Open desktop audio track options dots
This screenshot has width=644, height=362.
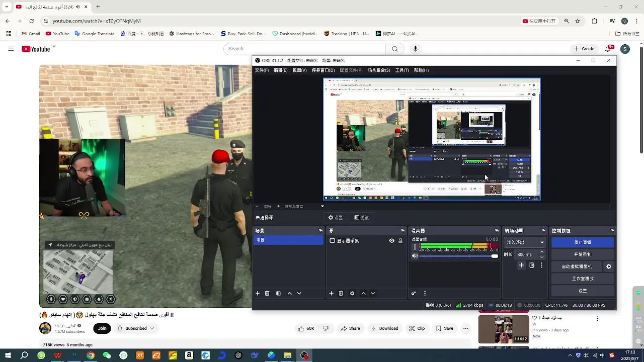415,247
